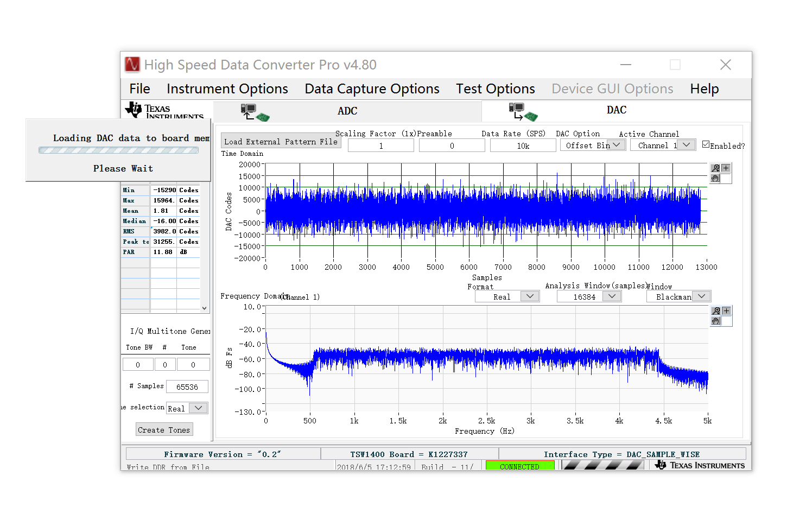Click the Preamble input field

452,145
